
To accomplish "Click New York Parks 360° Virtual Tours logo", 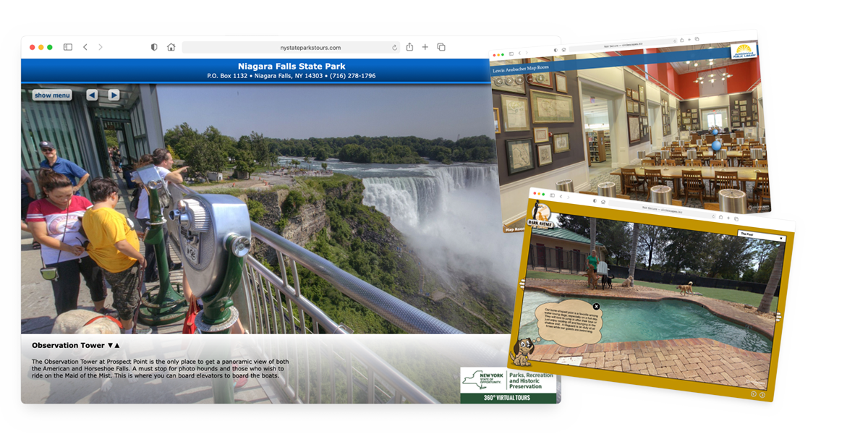I will tap(508, 384).
